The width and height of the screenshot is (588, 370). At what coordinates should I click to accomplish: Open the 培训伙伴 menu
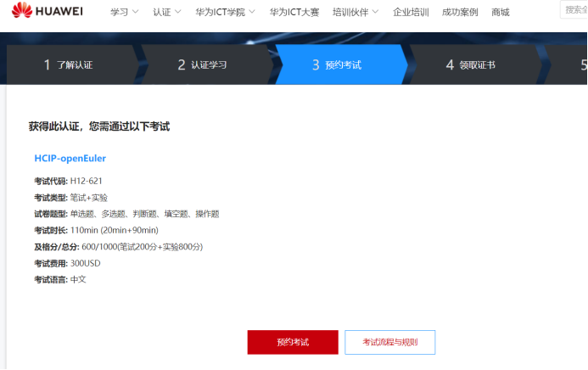tap(350, 13)
